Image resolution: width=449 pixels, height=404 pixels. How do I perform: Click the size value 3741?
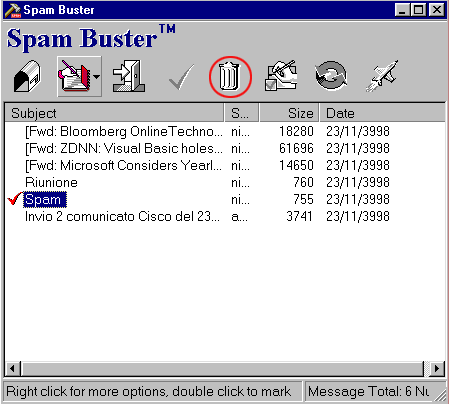tap(299, 216)
